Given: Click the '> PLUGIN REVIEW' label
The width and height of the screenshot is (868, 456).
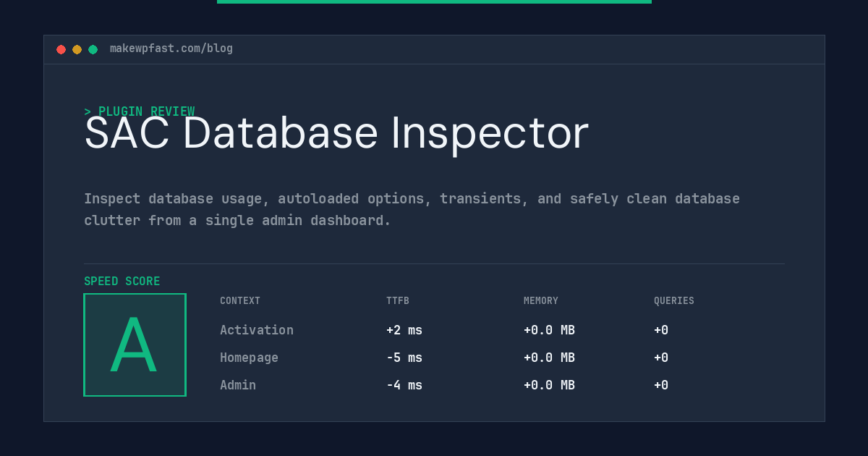Looking at the screenshot, I should 140,111.
